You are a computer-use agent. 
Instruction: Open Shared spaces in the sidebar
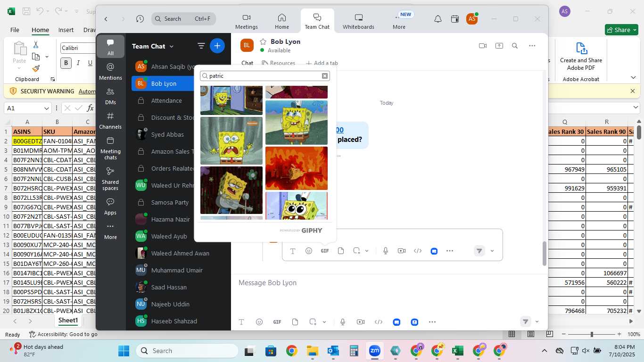(x=110, y=178)
